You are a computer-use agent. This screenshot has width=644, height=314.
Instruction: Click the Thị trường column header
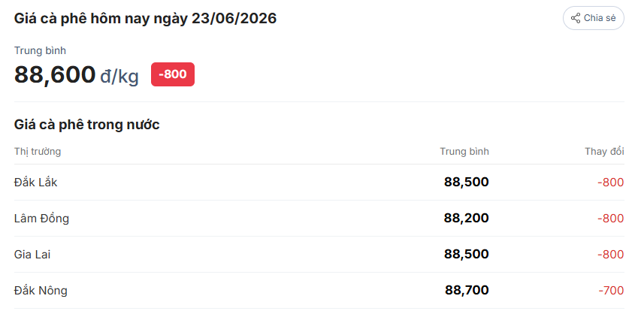pos(38,152)
